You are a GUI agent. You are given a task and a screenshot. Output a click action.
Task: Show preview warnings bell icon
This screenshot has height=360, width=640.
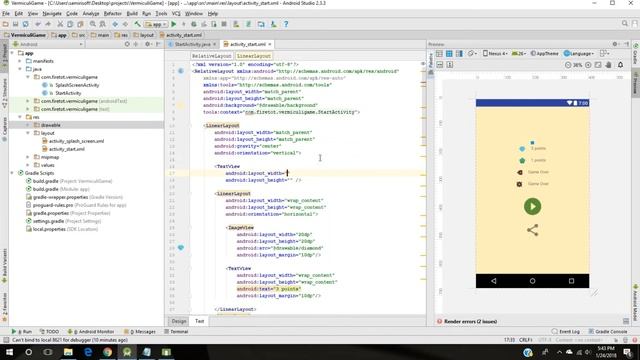pyautogui.click(x=620, y=65)
